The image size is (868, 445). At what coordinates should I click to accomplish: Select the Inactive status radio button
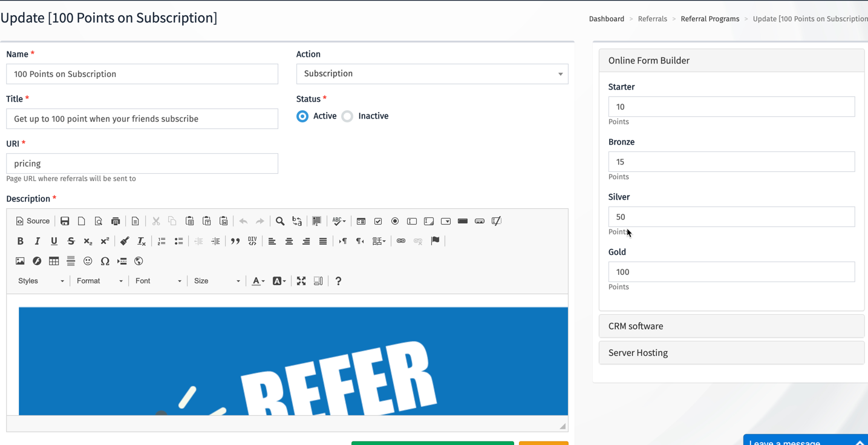point(347,116)
